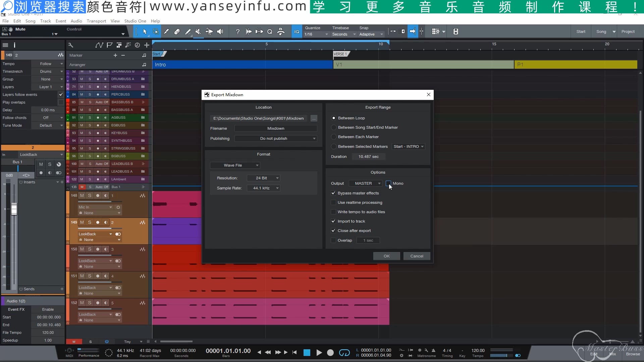Toggle Bypass master effects checkbox

coord(333,193)
